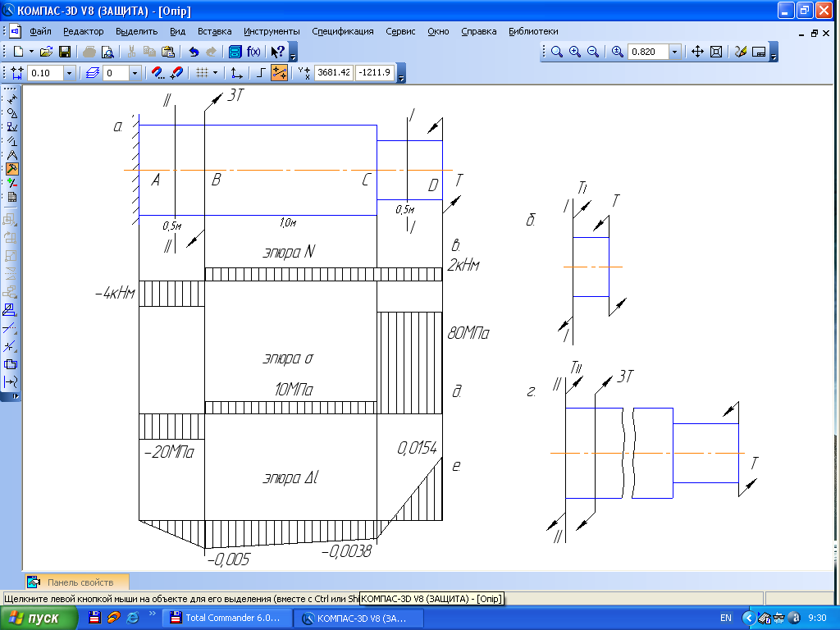Open a file with folder icon
This screenshot has width=840, height=630.
click(x=47, y=52)
